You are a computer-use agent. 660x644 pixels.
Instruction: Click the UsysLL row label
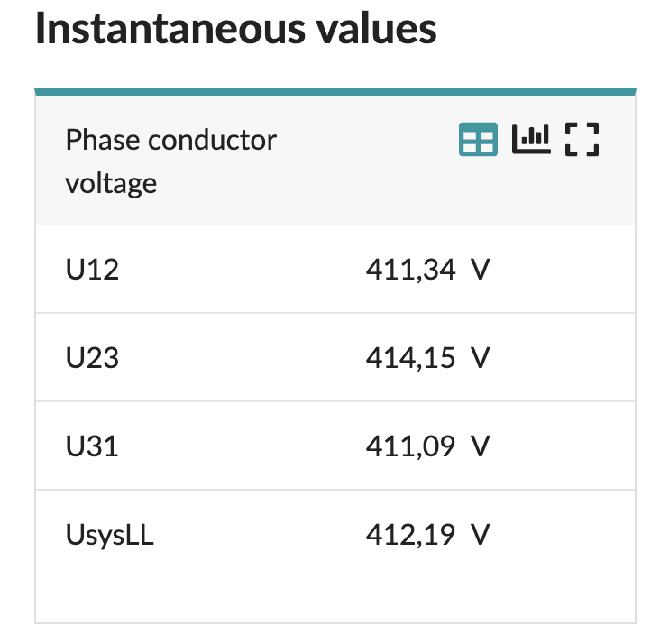point(110,535)
